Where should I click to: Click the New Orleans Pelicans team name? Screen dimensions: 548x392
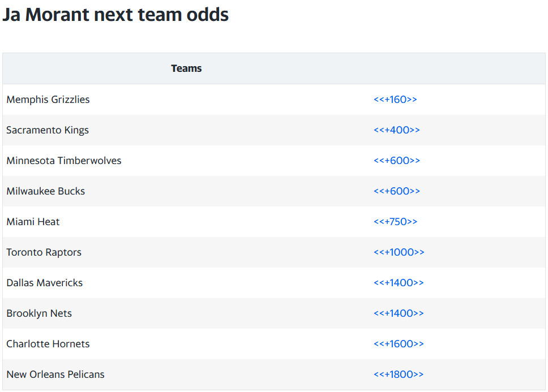(55, 374)
